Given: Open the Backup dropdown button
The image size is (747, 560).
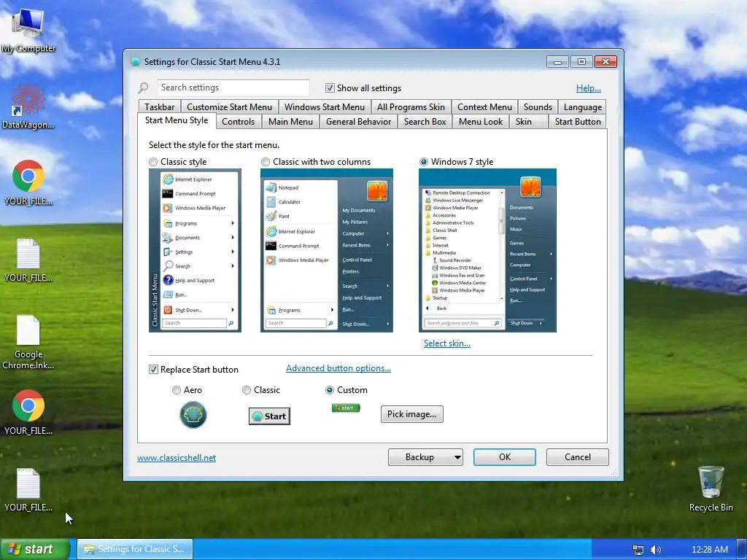Looking at the screenshot, I should coord(425,457).
